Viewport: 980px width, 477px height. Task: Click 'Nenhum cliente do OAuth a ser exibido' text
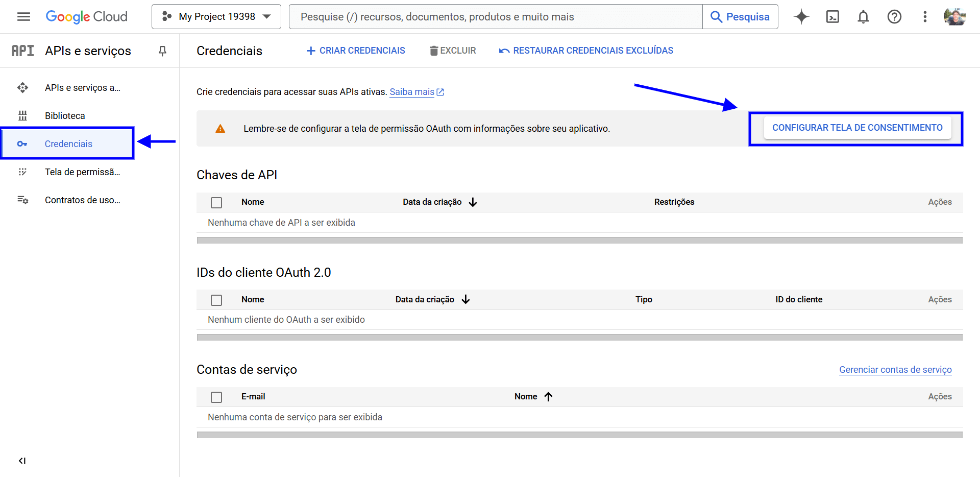coord(286,320)
